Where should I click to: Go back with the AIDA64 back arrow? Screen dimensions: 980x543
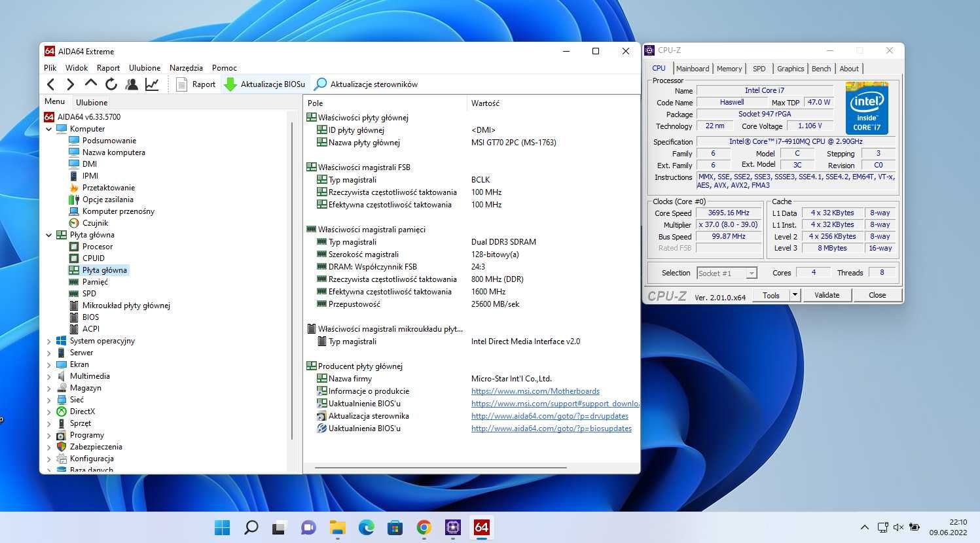[x=51, y=84]
